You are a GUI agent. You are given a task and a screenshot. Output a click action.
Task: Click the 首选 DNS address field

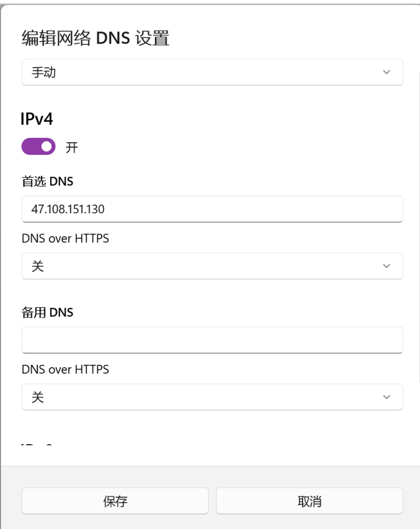point(212,209)
